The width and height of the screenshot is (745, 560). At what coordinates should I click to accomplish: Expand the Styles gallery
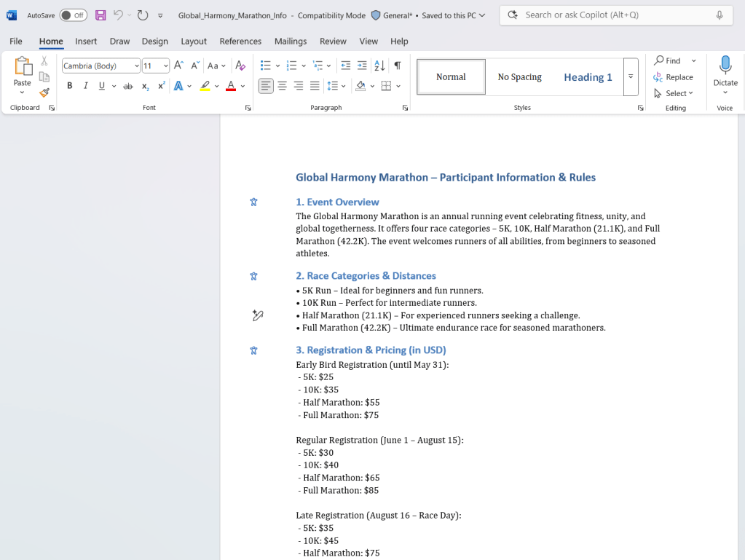[631, 76]
